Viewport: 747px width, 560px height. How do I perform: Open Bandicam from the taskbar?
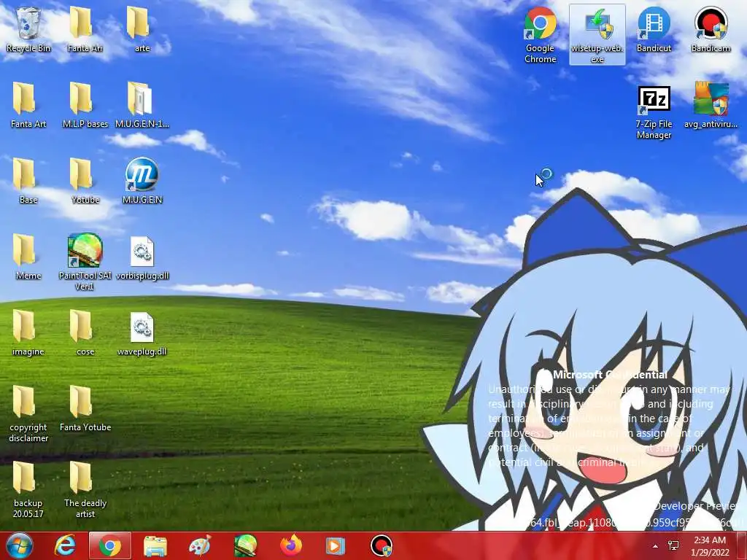coord(381,545)
